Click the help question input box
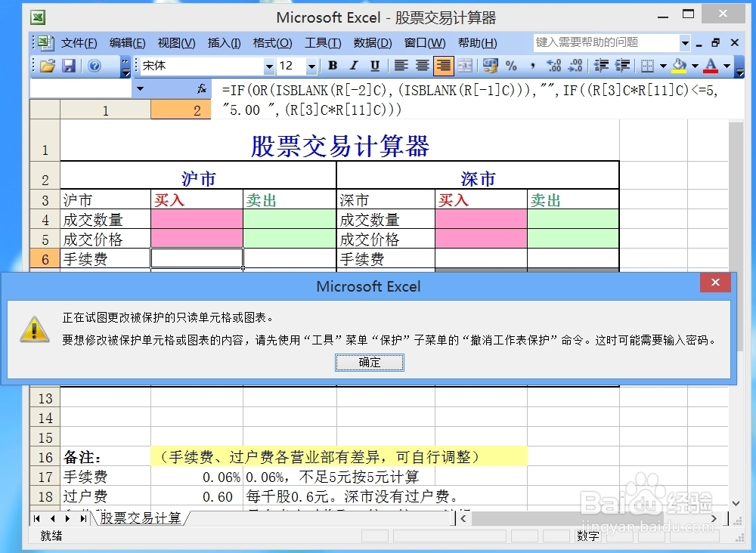Image resolution: width=756 pixels, height=553 pixels. pyautogui.click(x=606, y=43)
